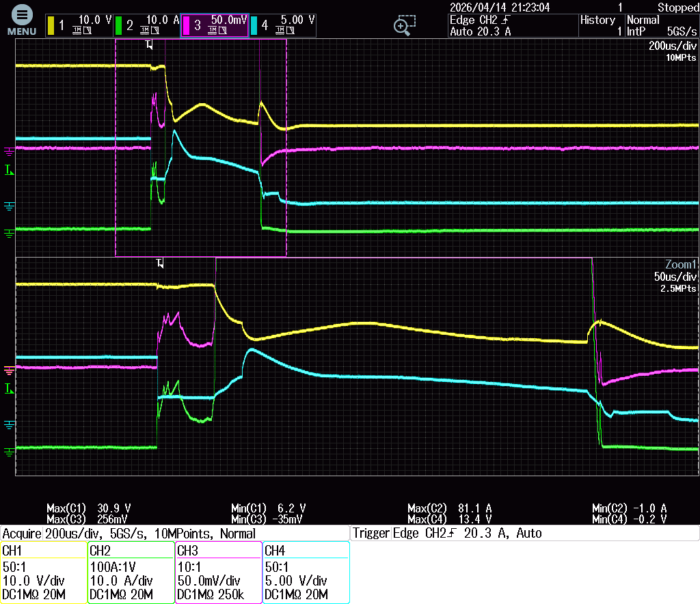Viewport: 700px width, 604px height.
Task: Click the CH4 cyan ground marker in zoom window
Action: click(9, 425)
